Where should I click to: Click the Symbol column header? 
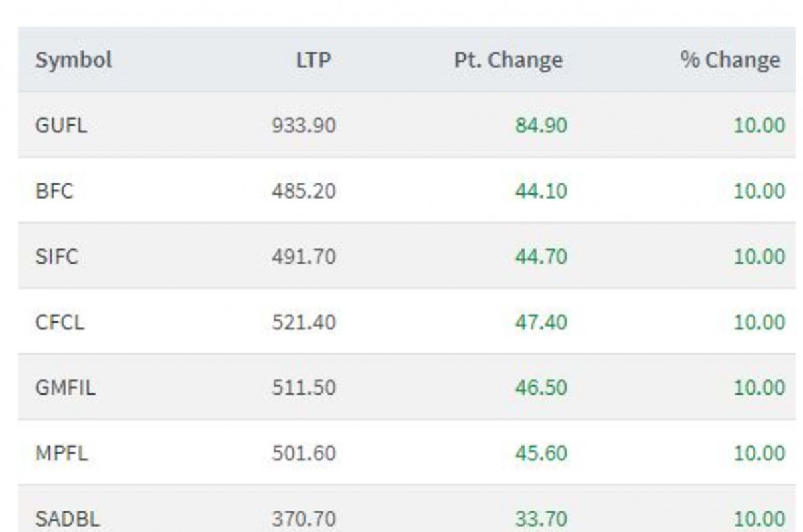point(74,60)
